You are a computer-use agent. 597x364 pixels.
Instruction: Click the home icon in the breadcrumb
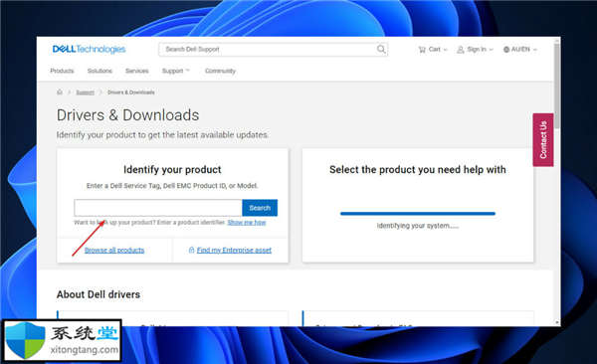tap(60, 91)
